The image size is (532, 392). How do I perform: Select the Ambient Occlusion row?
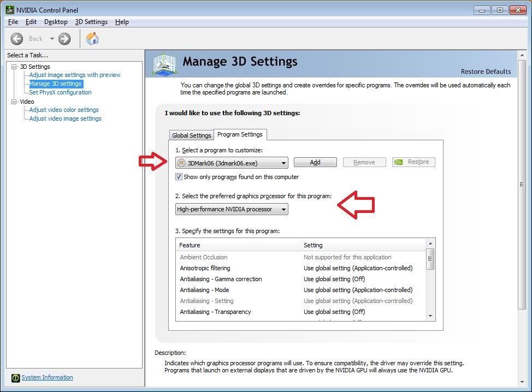point(300,257)
